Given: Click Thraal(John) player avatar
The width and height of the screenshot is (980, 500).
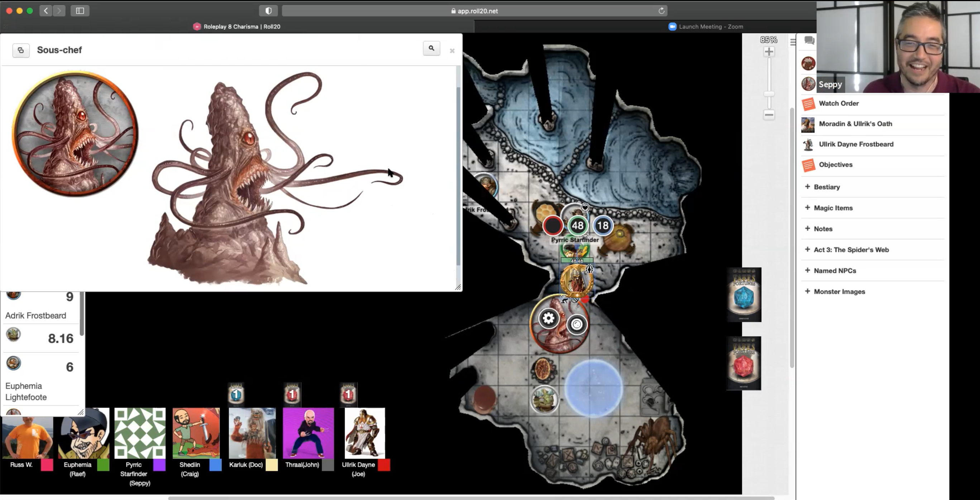Looking at the screenshot, I should [x=309, y=433].
